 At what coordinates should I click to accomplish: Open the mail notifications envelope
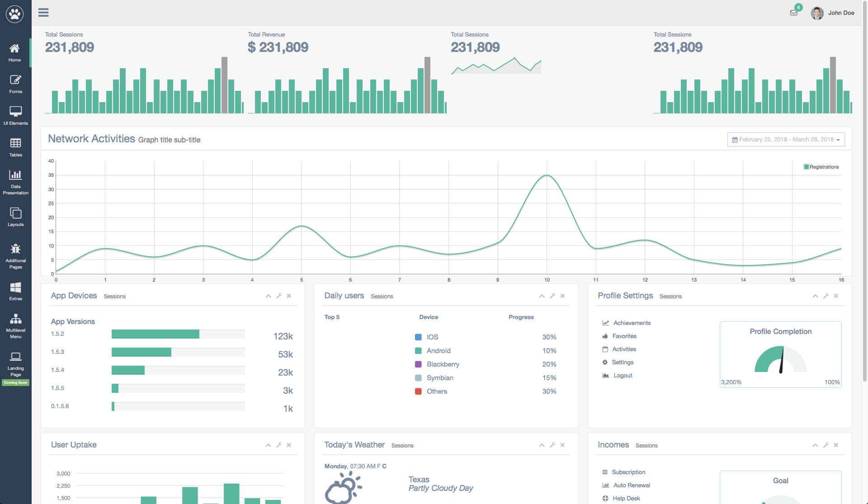coord(793,13)
